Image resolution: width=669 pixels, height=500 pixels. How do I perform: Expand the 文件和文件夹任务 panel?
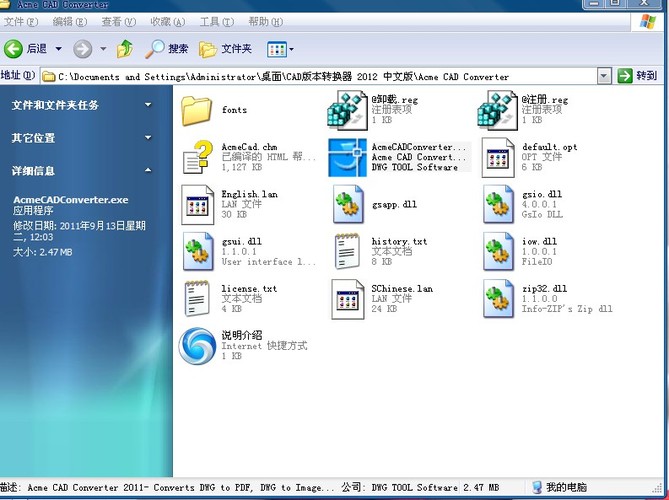pos(148,105)
